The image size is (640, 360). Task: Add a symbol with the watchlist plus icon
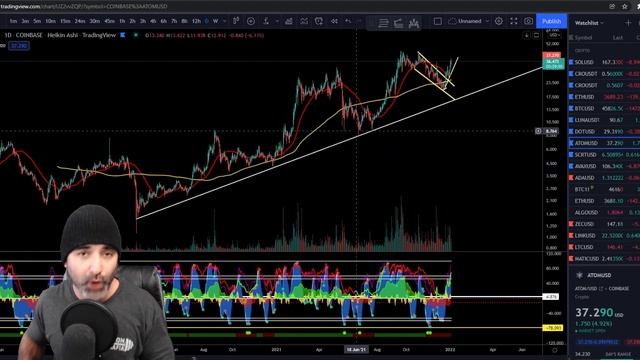[628, 23]
